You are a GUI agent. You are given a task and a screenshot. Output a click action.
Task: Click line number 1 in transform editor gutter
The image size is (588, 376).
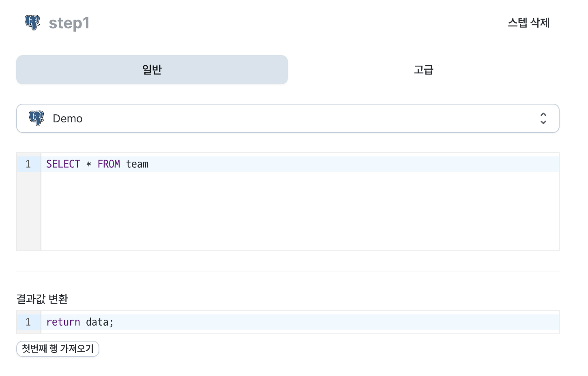[x=28, y=322]
